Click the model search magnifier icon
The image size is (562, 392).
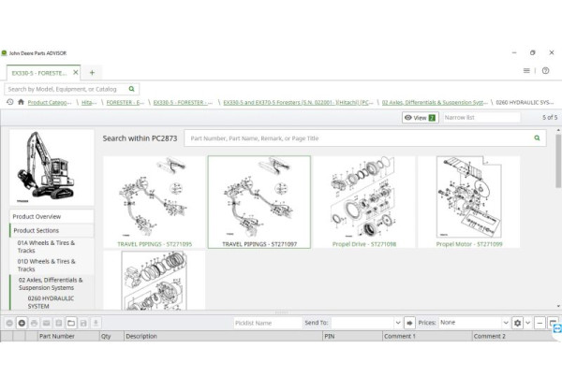(x=132, y=89)
